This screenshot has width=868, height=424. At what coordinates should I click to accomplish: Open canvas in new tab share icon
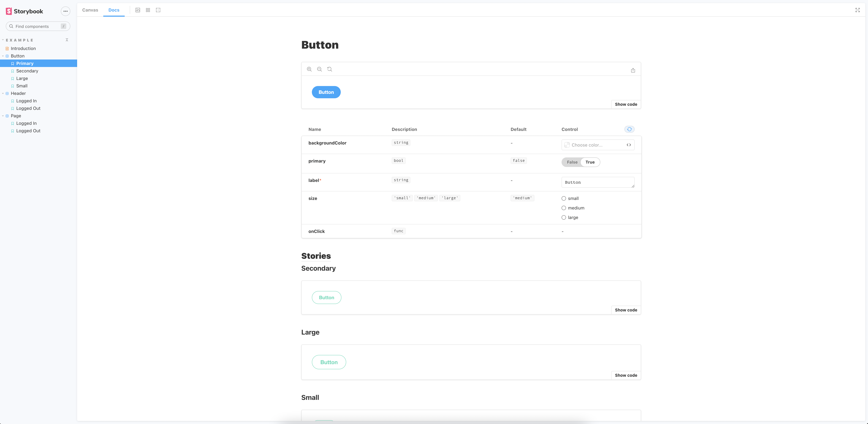tap(633, 70)
